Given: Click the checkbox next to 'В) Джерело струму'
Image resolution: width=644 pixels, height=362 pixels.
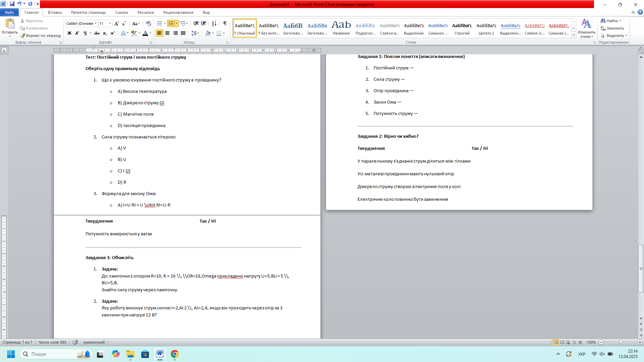Looking at the screenshot, I should (x=162, y=103).
